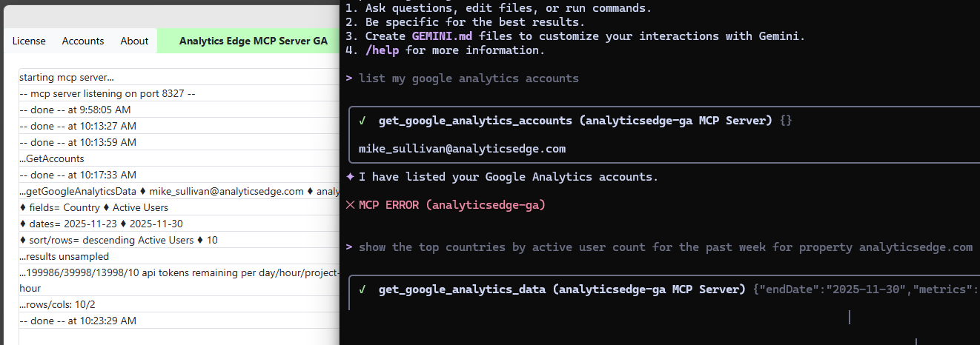Click the highlighted GEMINI.md text
The height and width of the screenshot is (345, 980).
(x=443, y=36)
